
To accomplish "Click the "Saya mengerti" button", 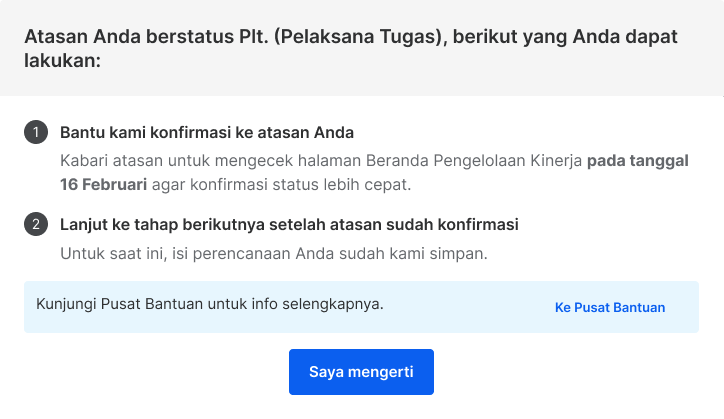I will click(x=361, y=372).
